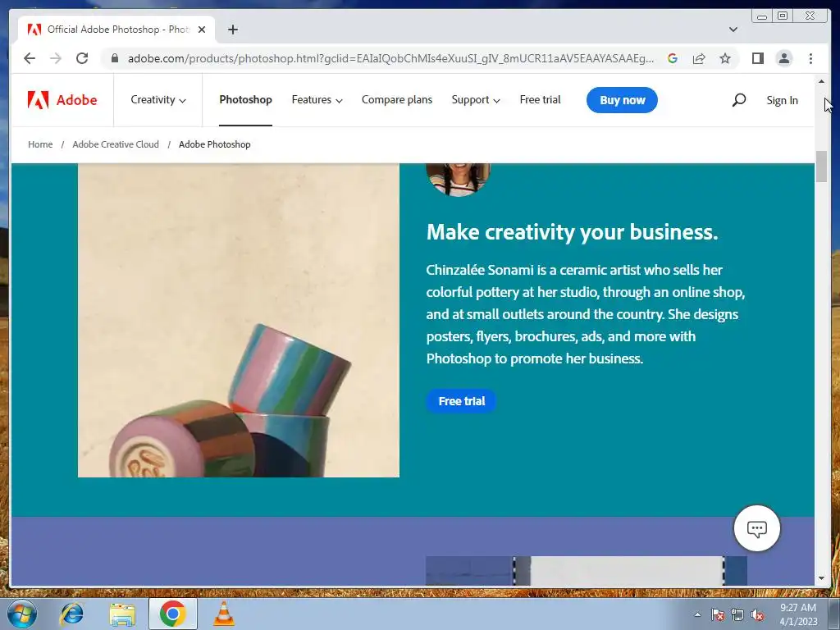Click the Chrome icon on taskbar
Viewport: 840px width, 630px height.
pyautogui.click(x=172, y=614)
